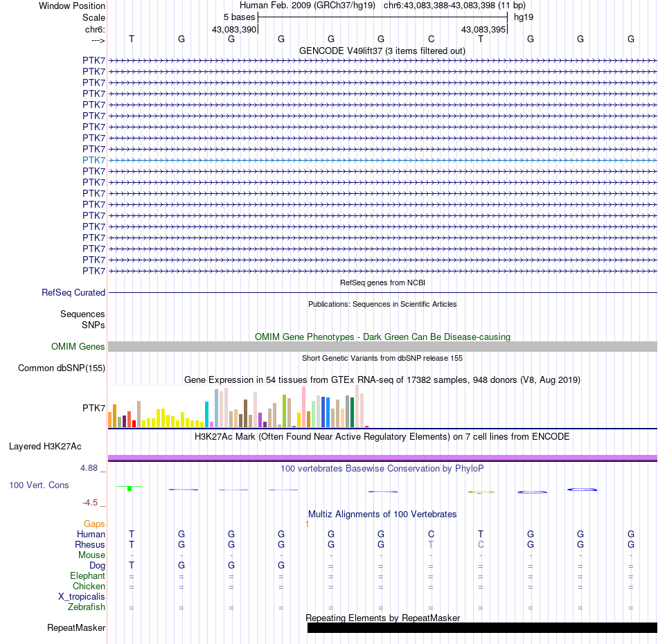Select the Chicken alignment row label
Viewport: 658px width, 644px height.
click(x=89, y=586)
